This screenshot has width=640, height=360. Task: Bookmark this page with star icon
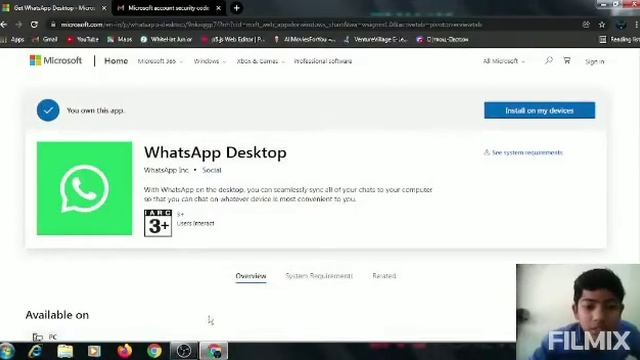pyautogui.click(x=602, y=24)
